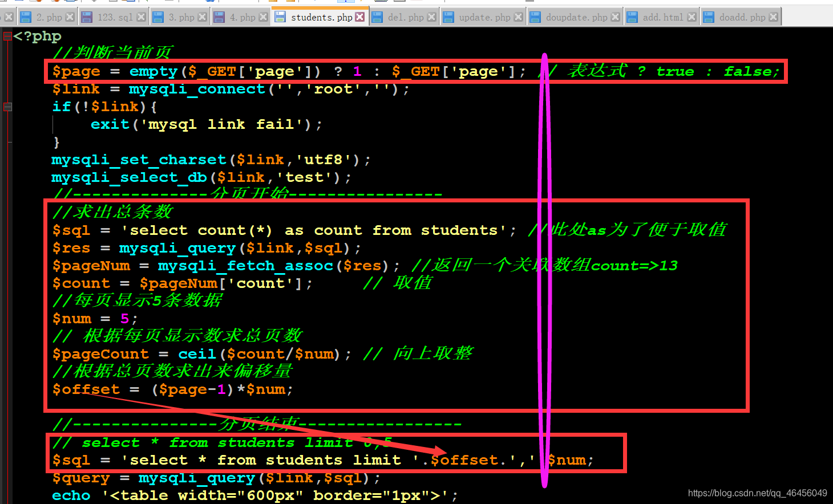Click the "if(!$link){" line
The image size is (833, 504).
pos(104,107)
